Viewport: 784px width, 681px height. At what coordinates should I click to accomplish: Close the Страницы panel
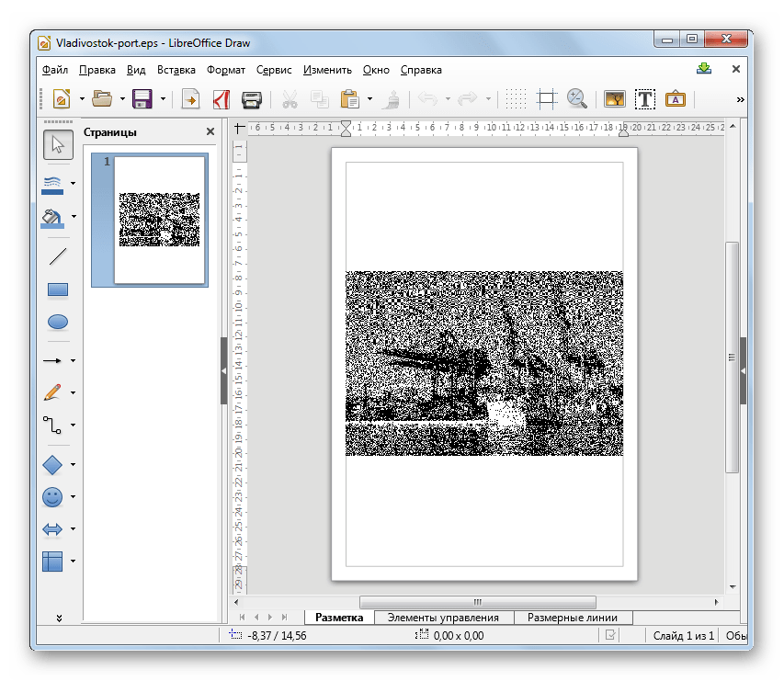(x=210, y=132)
